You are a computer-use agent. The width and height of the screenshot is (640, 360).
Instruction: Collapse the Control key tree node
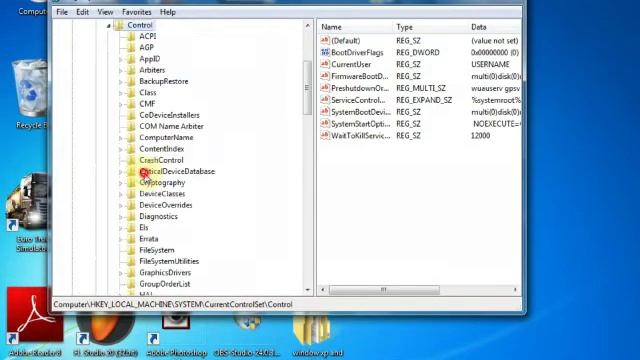[109, 26]
